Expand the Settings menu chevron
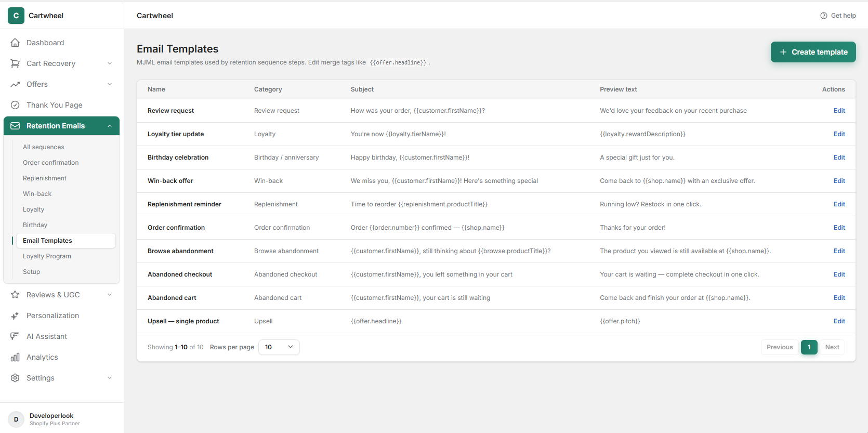Screen dimensions: 868x433 110,378
